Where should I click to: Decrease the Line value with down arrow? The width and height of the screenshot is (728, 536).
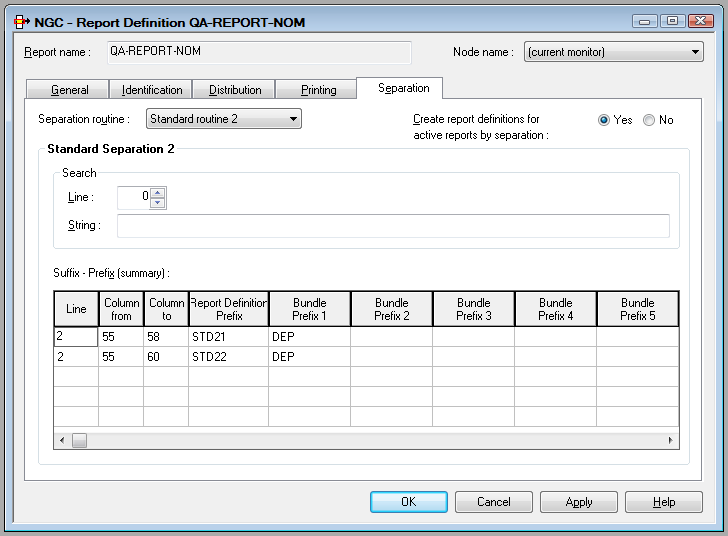coord(158,203)
